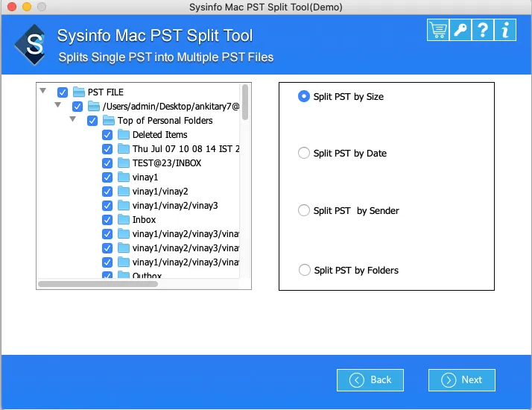Uncheck Top of Personal Folders checkbox
Viewport: 532px width, 410px height.
92,121
